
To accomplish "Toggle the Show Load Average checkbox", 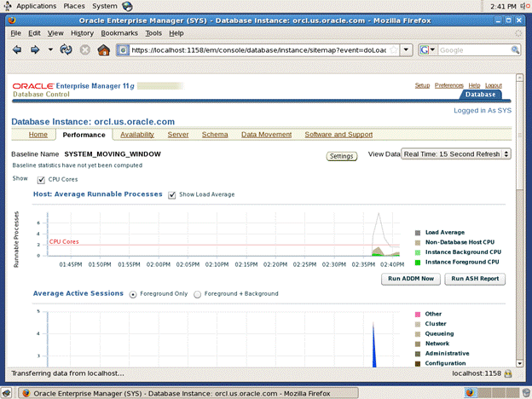I will coord(172,195).
